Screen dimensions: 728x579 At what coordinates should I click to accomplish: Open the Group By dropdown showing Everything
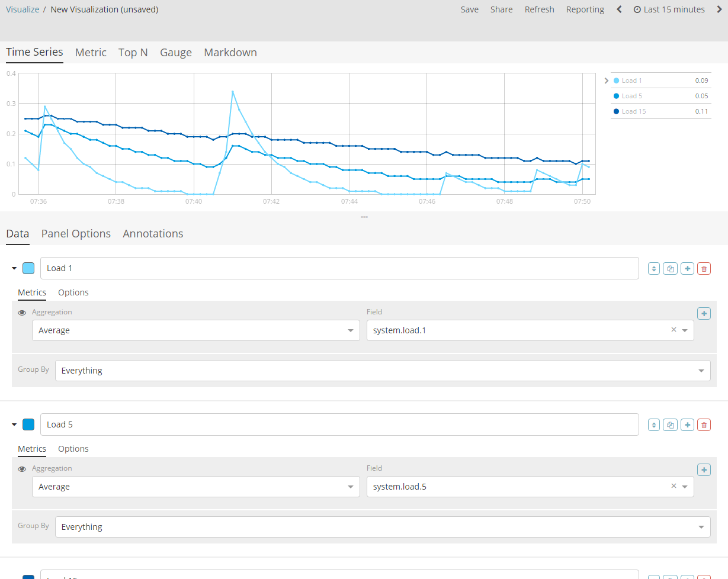pos(383,370)
